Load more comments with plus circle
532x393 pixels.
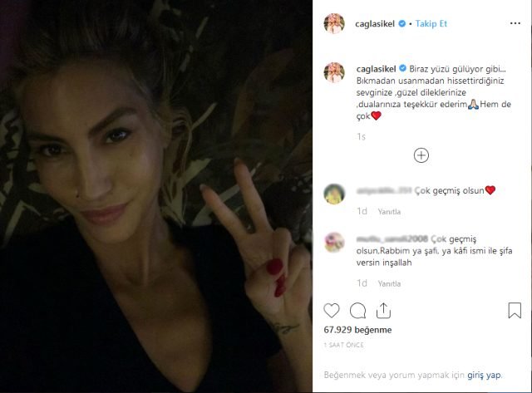point(421,155)
